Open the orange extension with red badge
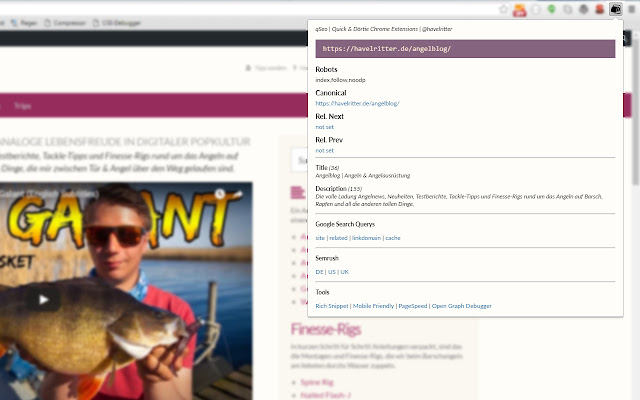Viewport: 640px width, 400px height. point(520,10)
